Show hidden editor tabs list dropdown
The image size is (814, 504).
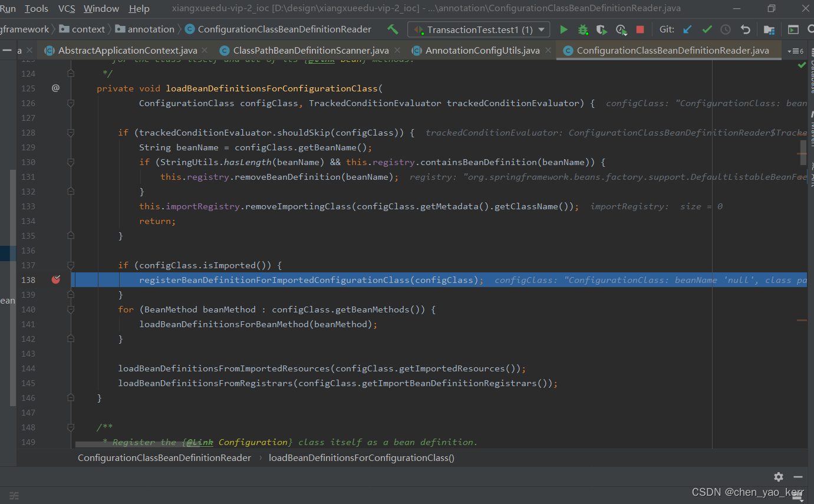point(796,51)
